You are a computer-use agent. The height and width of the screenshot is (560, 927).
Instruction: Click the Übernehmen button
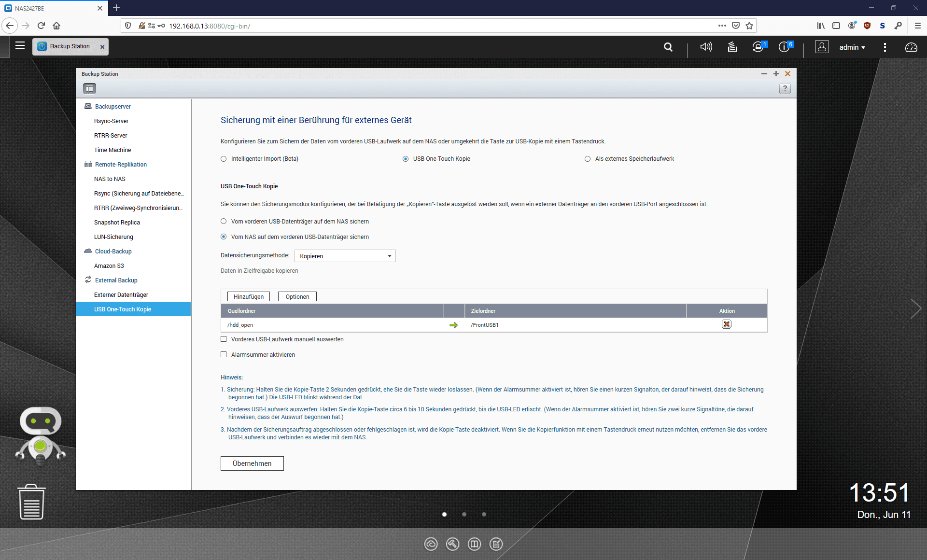(252, 463)
